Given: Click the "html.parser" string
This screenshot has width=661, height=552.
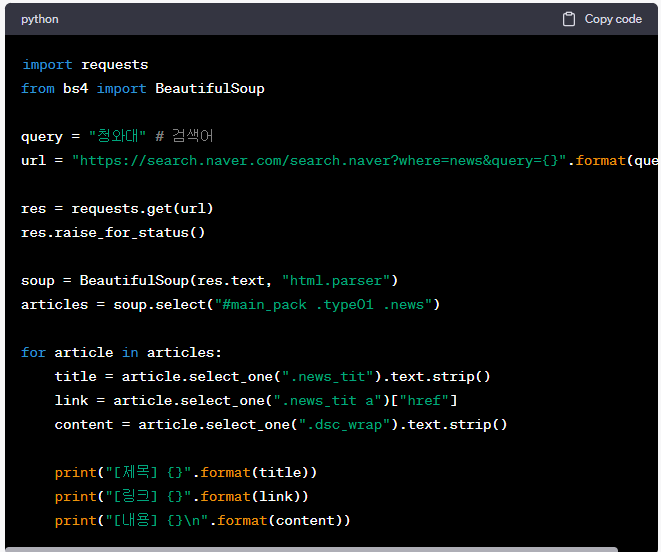Looking at the screenshot, I should pos(336,281).
